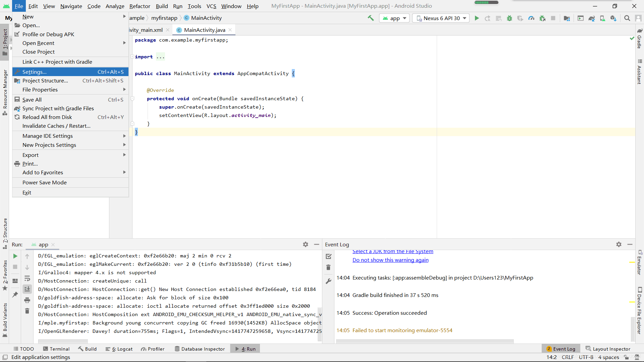This screenshot has width=644, height=362.
Task: Open the AVD Manager icon
Action: (x=602, y=18)
